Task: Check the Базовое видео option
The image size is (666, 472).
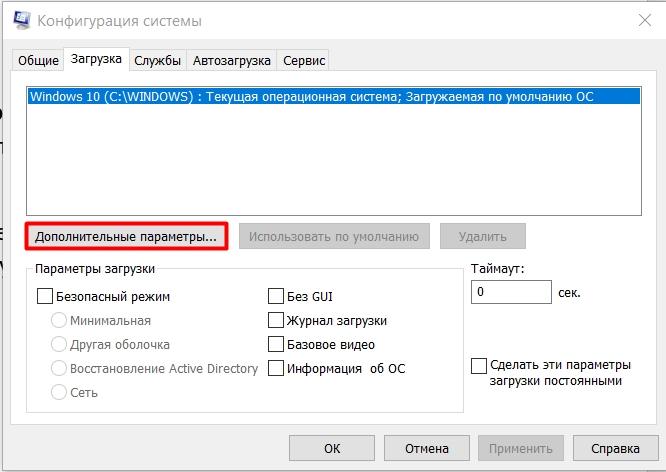Action: click(276, 344)
